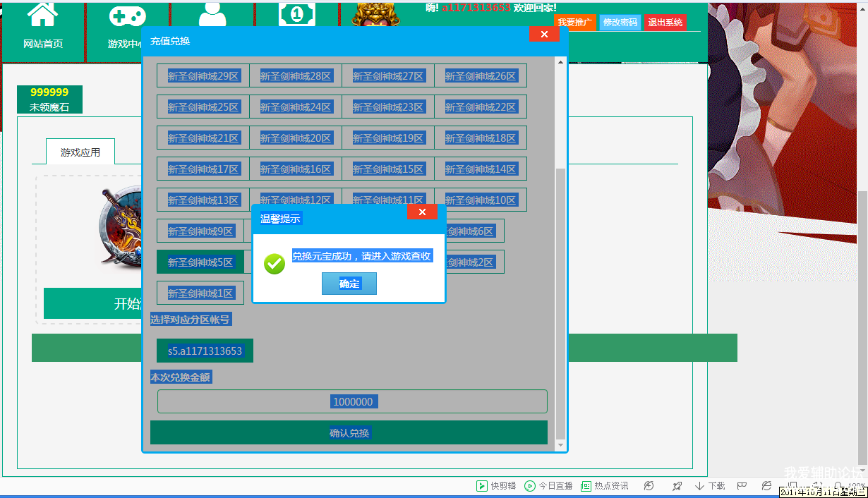
Task: Select server 新圣剑神域21区
Action: pos(203,138)
